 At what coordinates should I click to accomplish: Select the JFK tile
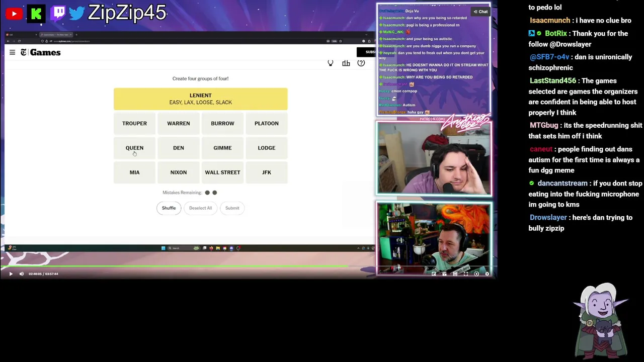[x=267, y=172]
